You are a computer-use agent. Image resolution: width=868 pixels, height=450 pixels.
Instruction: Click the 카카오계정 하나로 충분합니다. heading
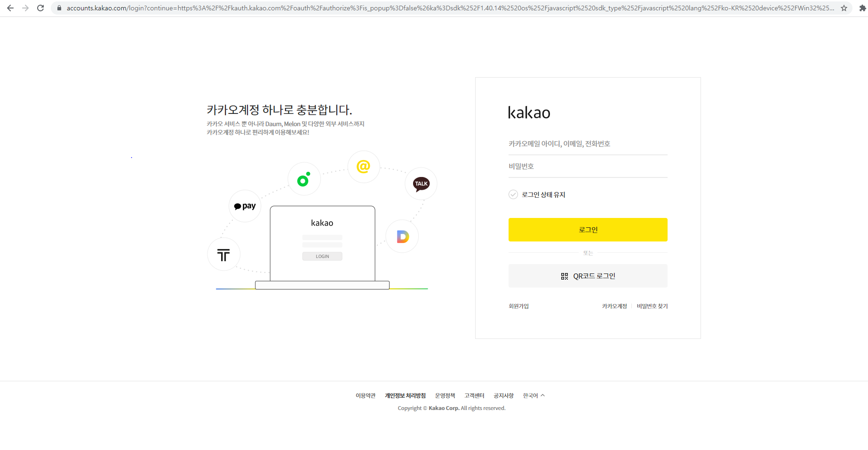(279, 110)
